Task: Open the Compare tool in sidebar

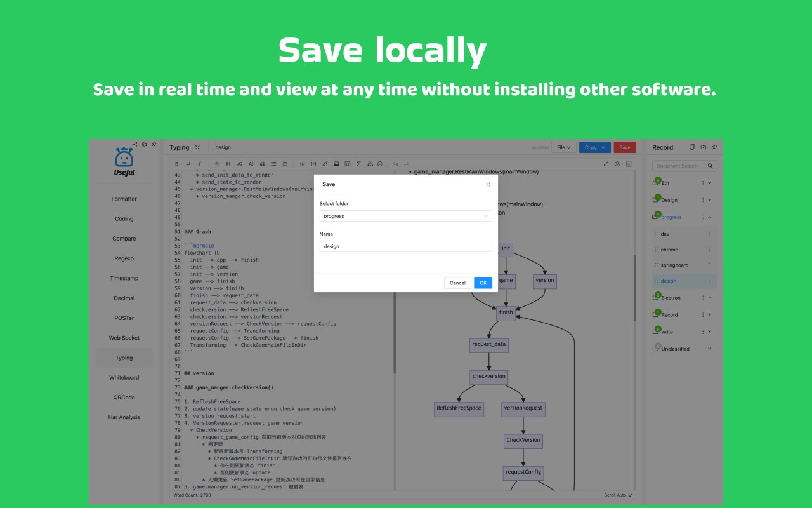Action: (x=124, y=239)
